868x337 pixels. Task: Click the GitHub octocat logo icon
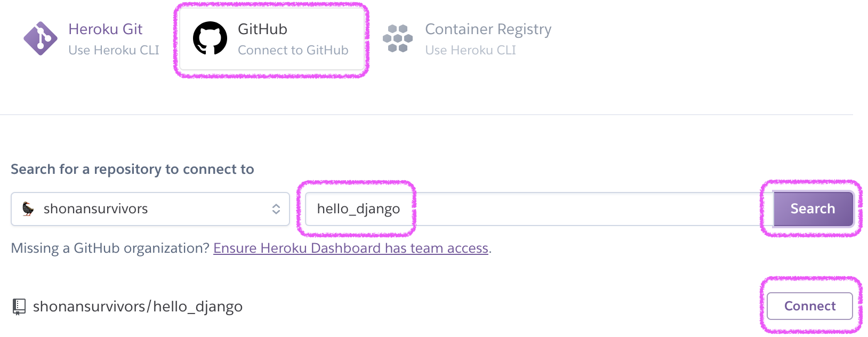coord(210,38)
